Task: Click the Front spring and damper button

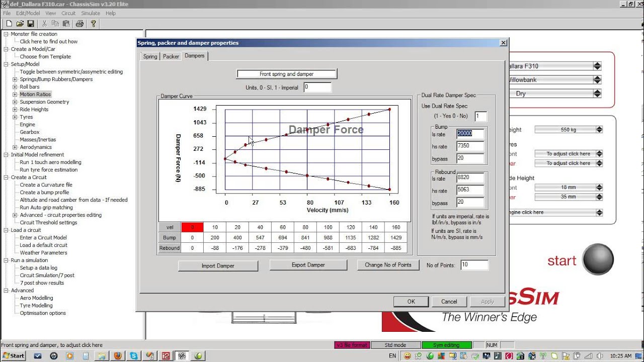Action: click(x=287, y=74)
